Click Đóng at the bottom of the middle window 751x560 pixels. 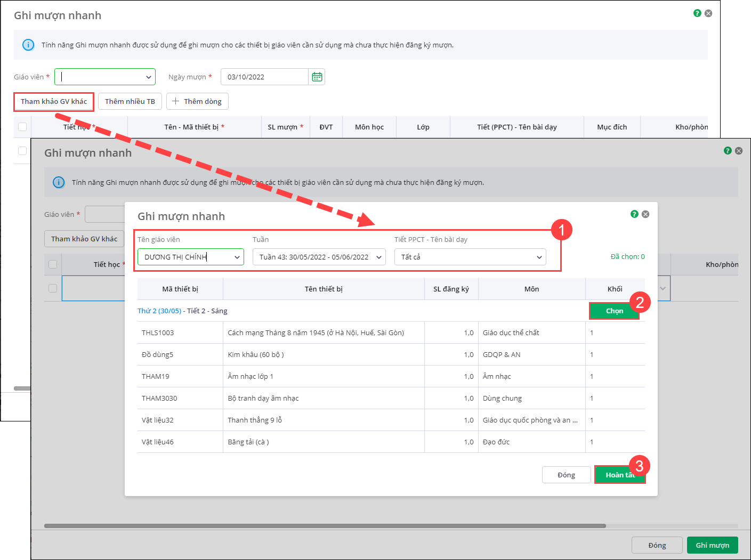point(657,545)
